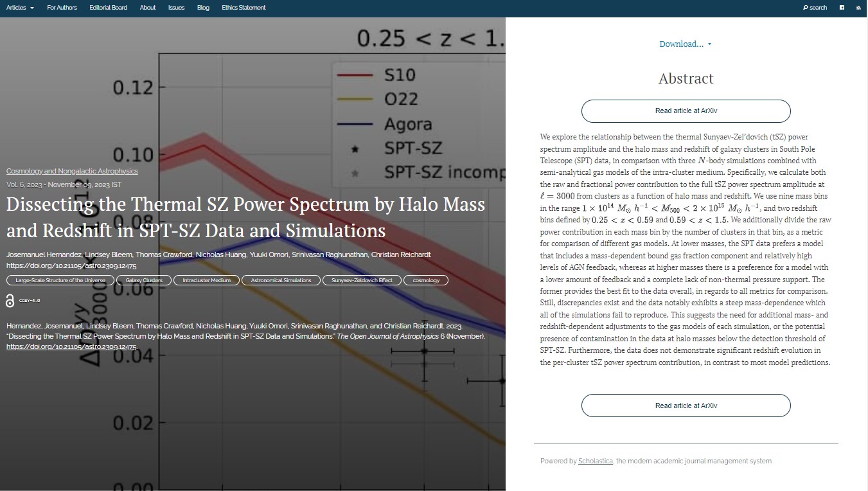
Task: Select the Sunyaev-Zeldovich Effect tag
Action: point(362,280)
